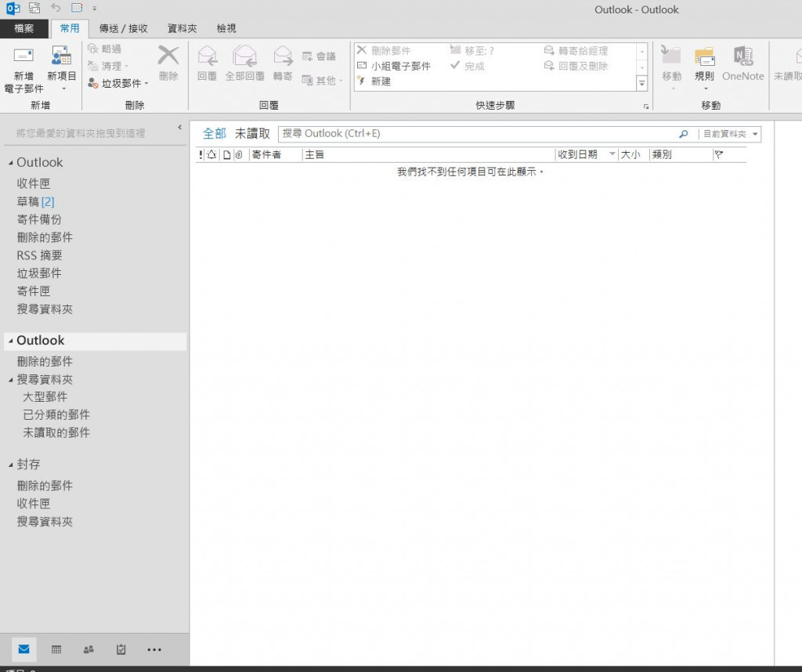Select quick step 刪除郵件

384,51
